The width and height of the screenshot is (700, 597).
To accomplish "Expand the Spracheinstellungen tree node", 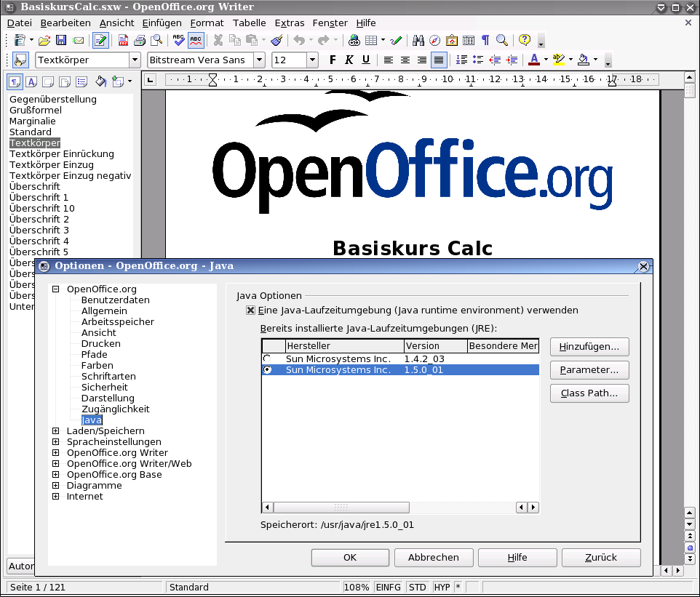I will (x=56, y=442).
